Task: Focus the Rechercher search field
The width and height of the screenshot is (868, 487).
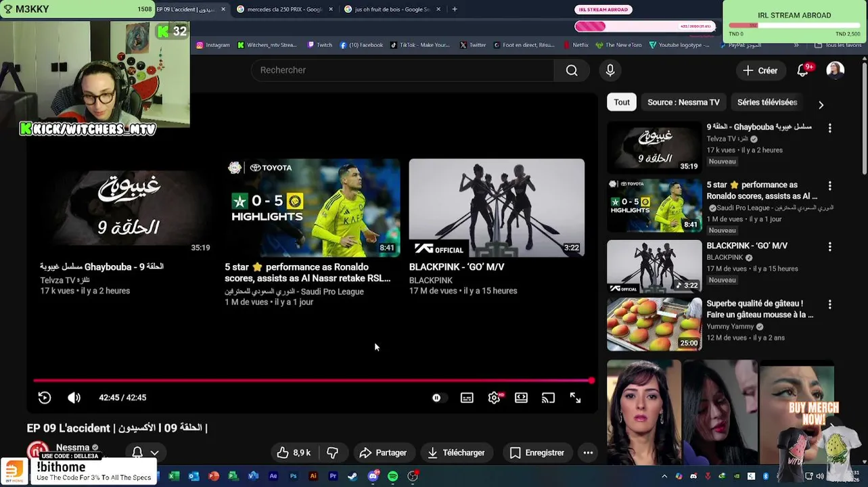Action: pyautogui.click(x=403, y=70)
